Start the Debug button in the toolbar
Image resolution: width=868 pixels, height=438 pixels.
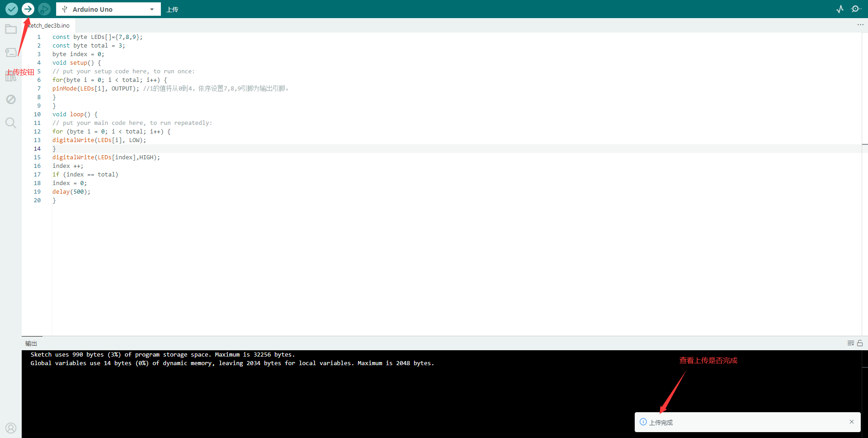pyautogui.click(x=44, y=9)
